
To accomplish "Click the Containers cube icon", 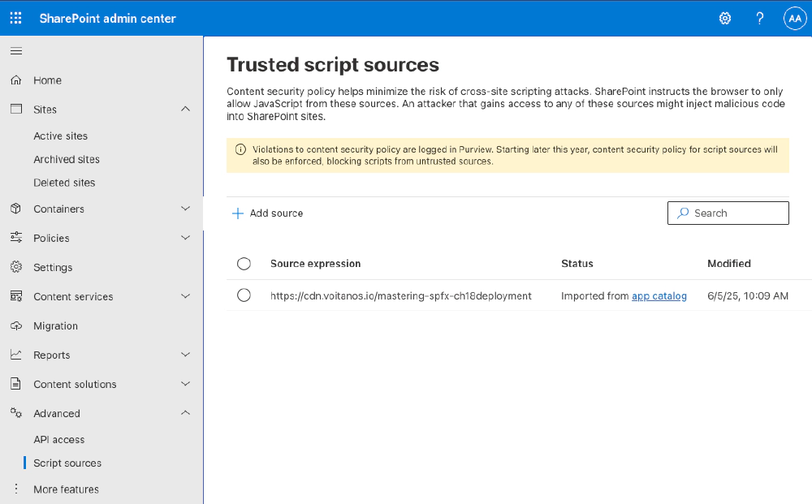I will pyautogui.click(x=16, y=209).
